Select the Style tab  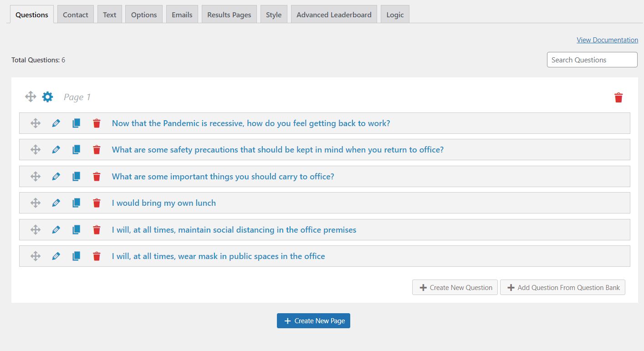point(274,14)
